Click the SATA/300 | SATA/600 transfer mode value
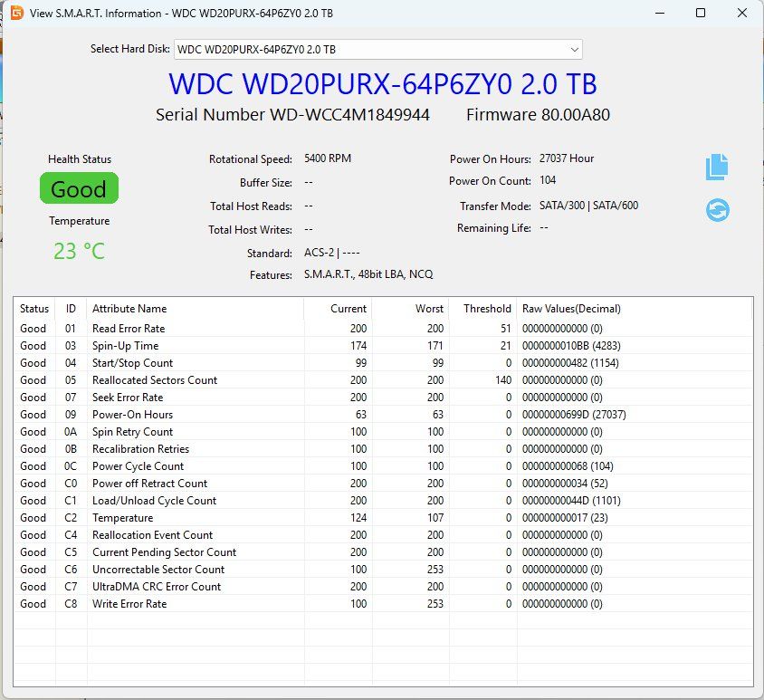This screenshot has height=700, width=764. [x=588, y=206]
